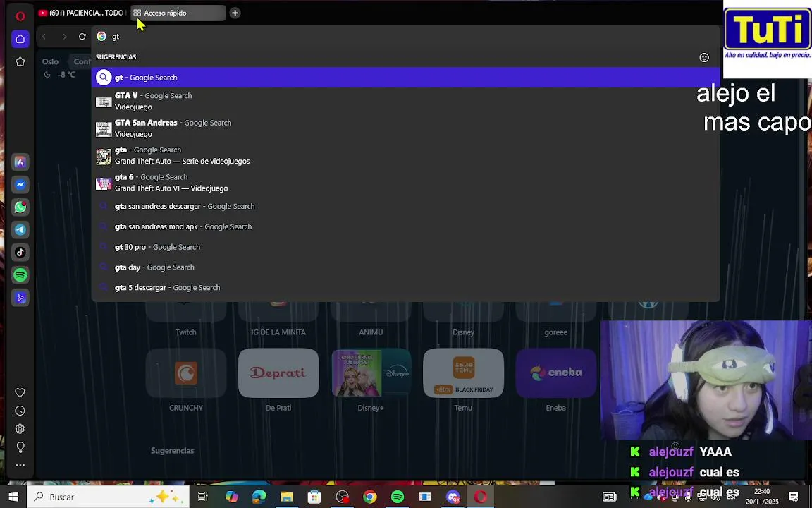Switch to the YouTube PACIENCIA tab
This screenshot has height=508, width=812.
point(82,13)
